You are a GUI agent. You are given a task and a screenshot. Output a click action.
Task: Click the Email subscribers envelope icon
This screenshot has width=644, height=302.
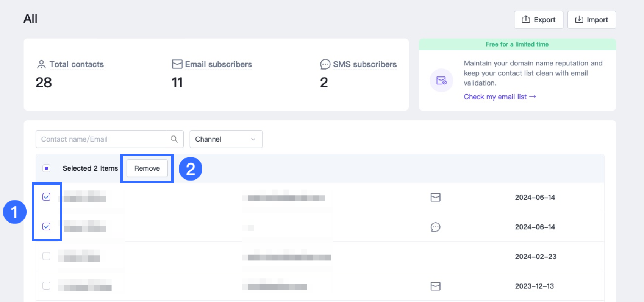(x=177, y=64)
